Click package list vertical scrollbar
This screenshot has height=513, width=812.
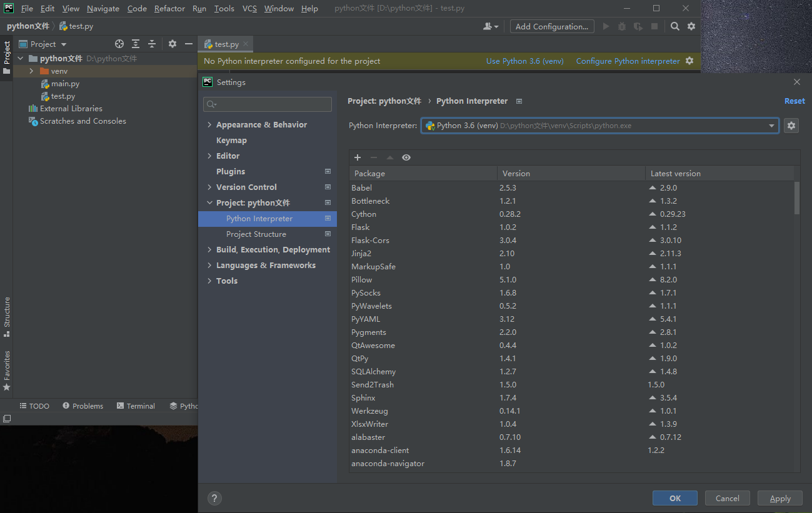(797, 197)
